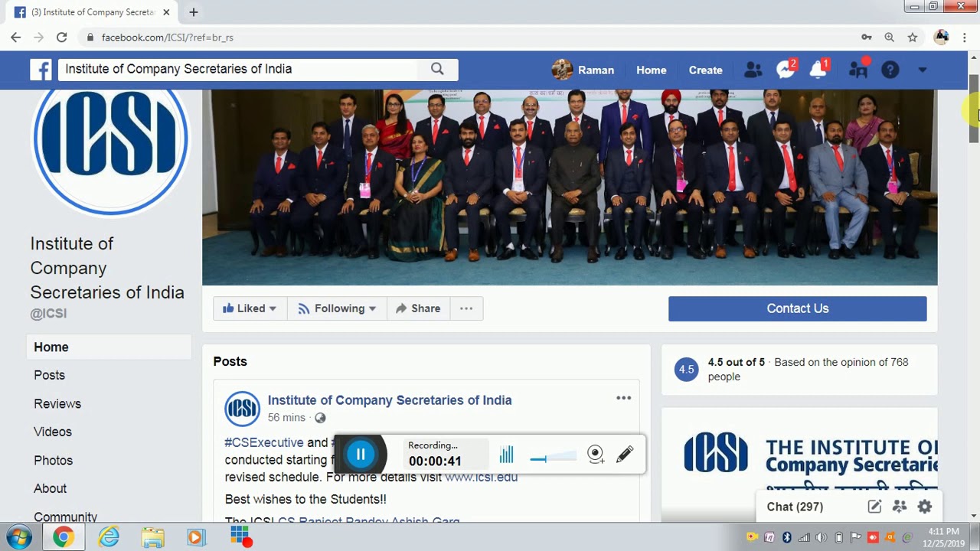Open the group cover photo

(570, 187)
